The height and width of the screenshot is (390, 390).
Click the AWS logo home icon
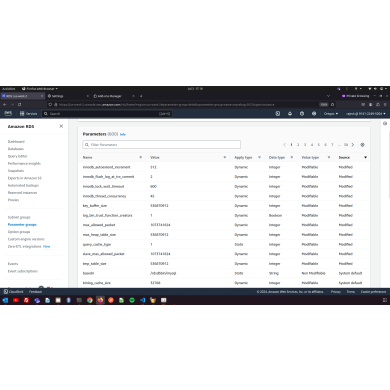[8, 114]
